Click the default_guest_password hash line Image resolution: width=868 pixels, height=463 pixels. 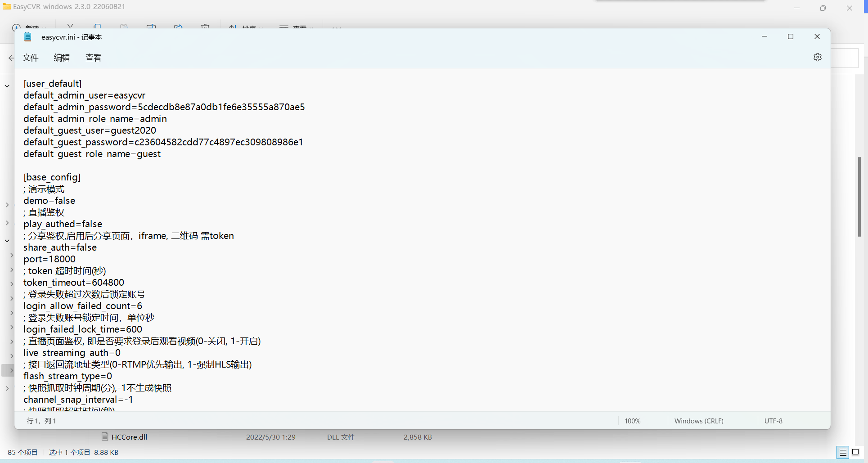pyautogui.click(x=163, y=142)
